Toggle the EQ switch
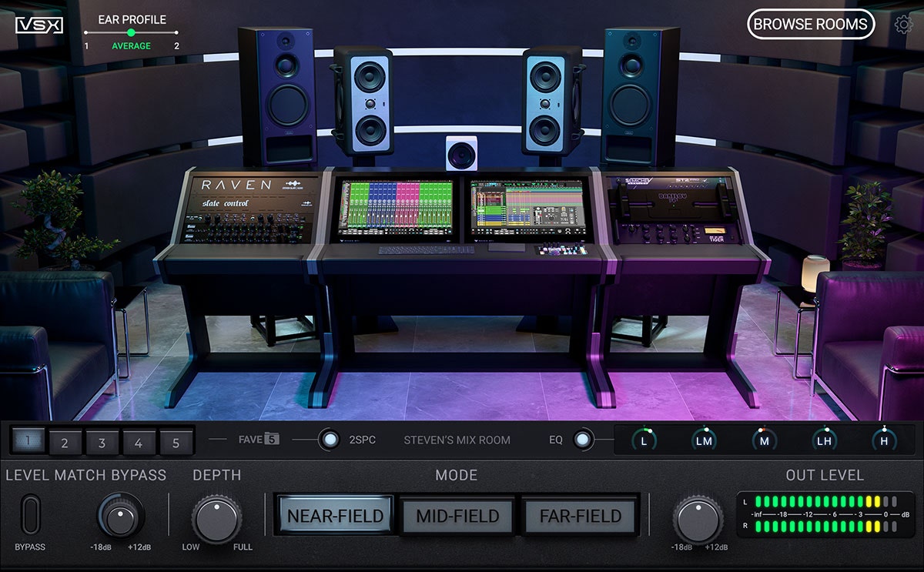This screenshot has width=924, height=572. coord(584,440)
